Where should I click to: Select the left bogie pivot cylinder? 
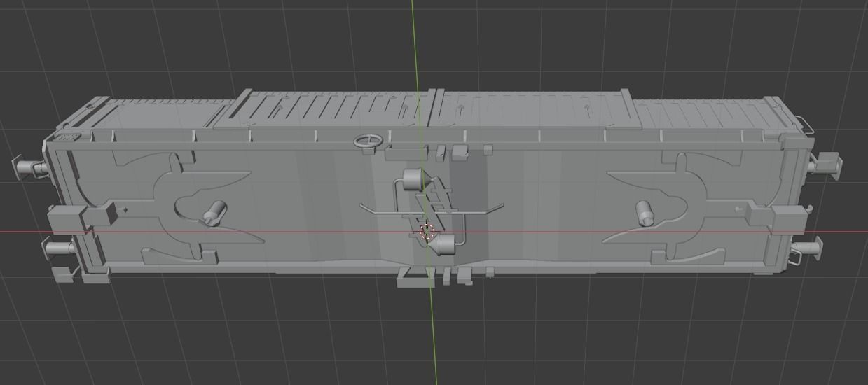point(215,212)
